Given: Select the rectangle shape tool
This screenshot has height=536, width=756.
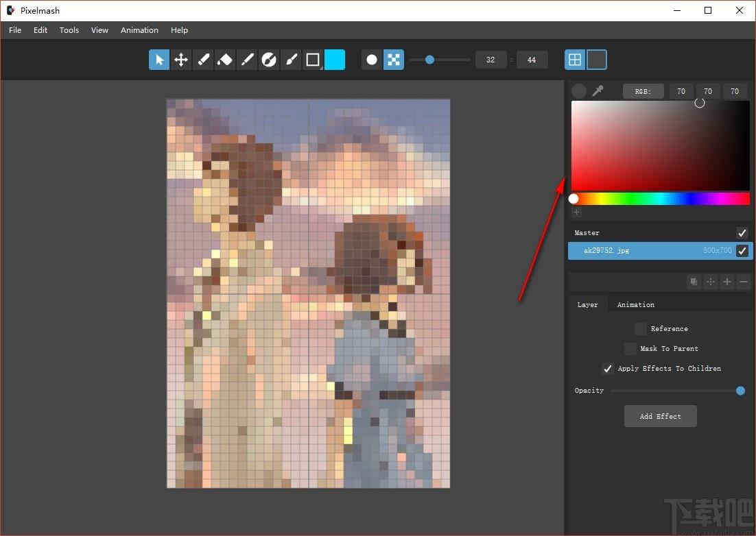Looking at the screenshot, I should (312, 60).
